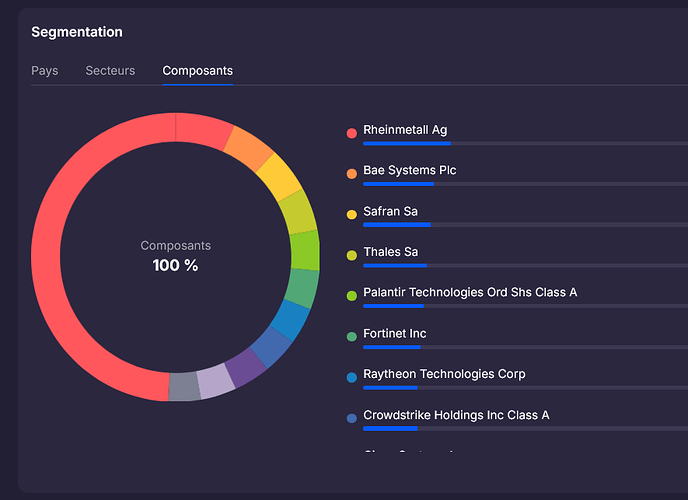The image size is (688, 500).
Task: Select the Thales Sa legend name
Action: coord(391,252)
